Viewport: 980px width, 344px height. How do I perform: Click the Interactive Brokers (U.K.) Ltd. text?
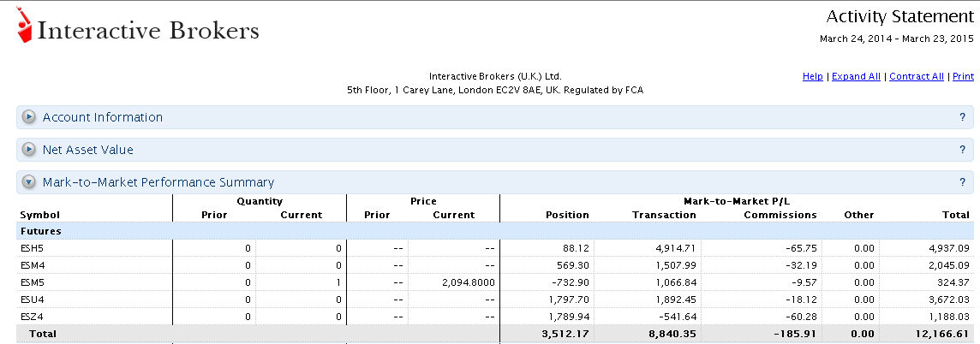pyautogui.click(x=495, y=76)
